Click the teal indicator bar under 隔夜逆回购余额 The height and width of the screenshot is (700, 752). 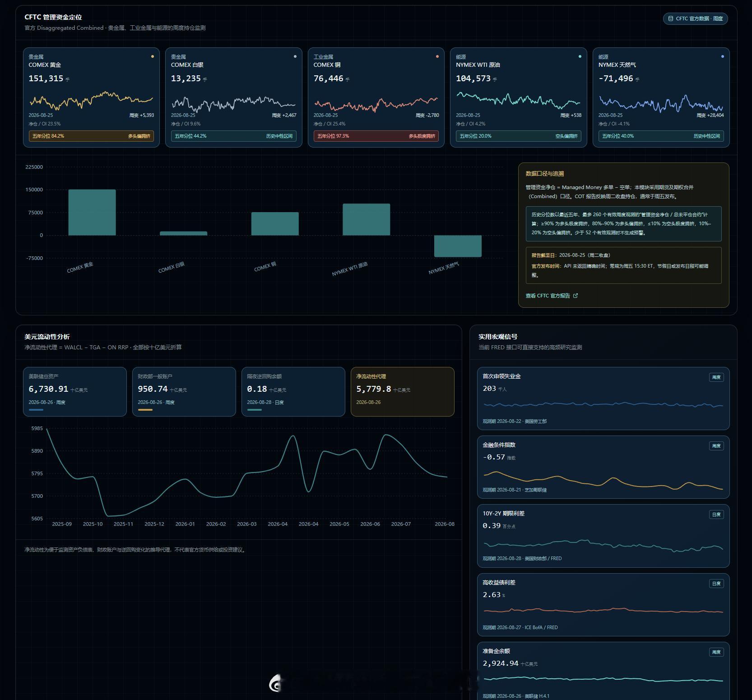tap(255, 410)
